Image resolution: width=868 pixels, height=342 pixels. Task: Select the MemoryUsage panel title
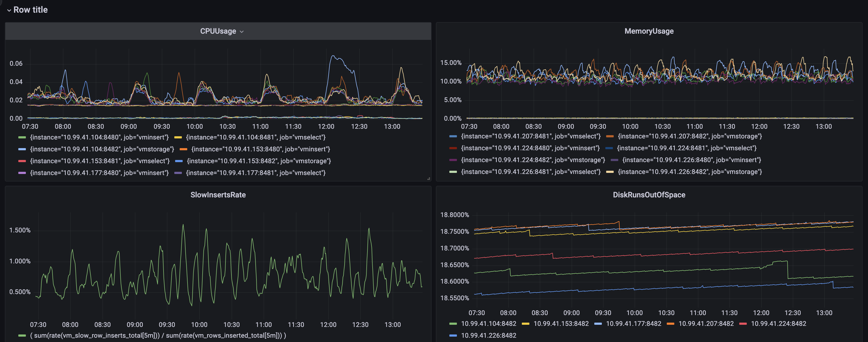pos(649,31)
